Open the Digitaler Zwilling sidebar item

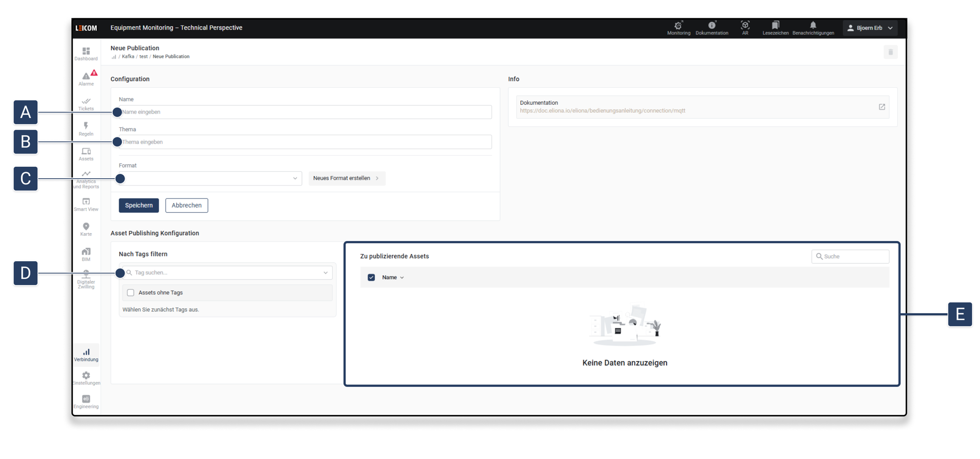[86, 279]
